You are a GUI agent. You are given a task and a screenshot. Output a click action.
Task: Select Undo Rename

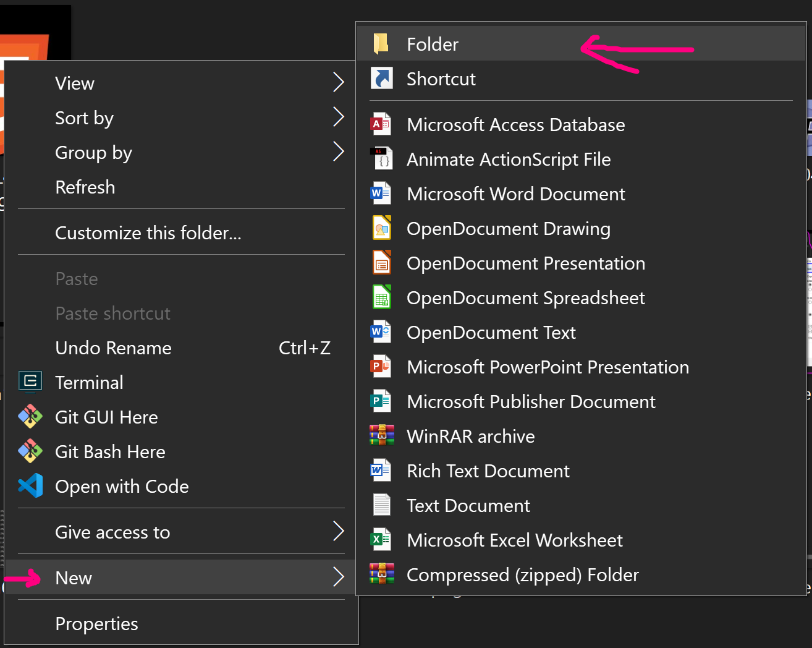(181, 347)
